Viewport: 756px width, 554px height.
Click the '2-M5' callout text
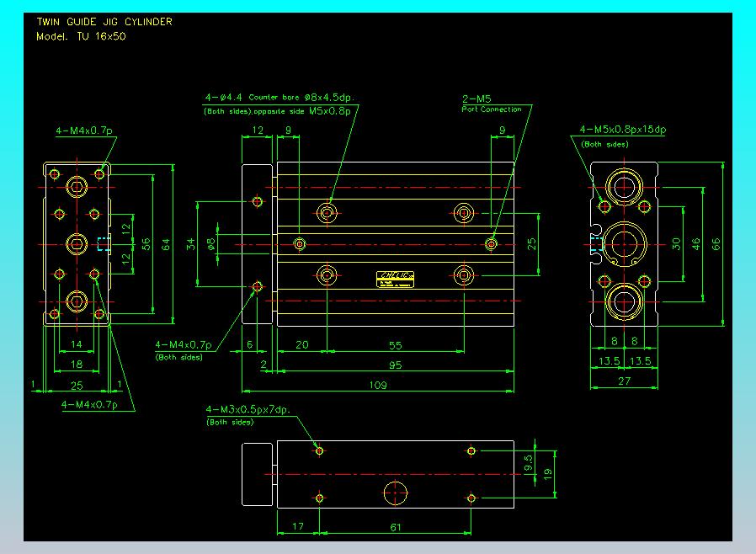point(476,99)
